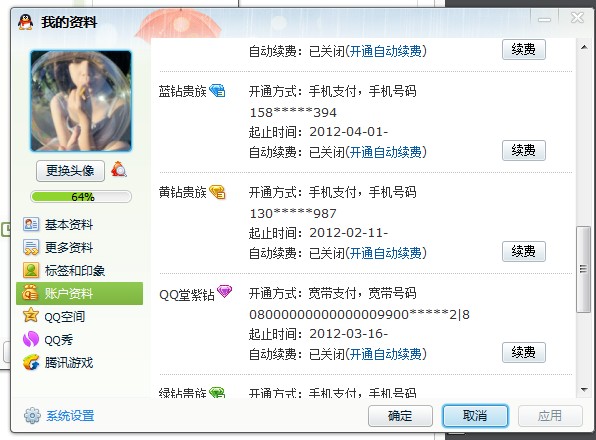This screenshot has width=596, height=440.
Task: Click the scrollbar down arrow
Action: [x=584, y=389]
